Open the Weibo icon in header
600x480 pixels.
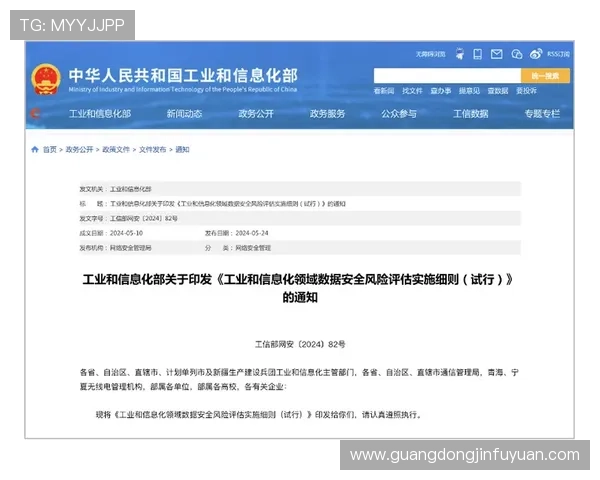pos(536,54)
